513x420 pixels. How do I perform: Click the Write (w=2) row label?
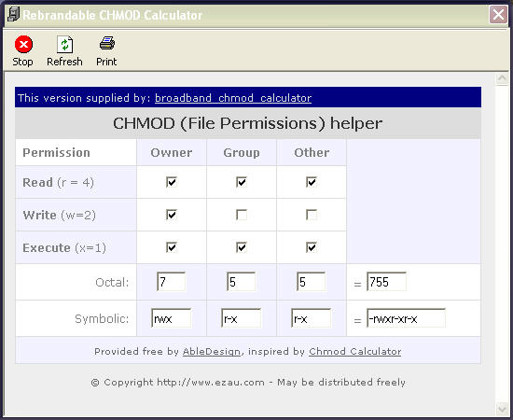[x=59, y=215]
